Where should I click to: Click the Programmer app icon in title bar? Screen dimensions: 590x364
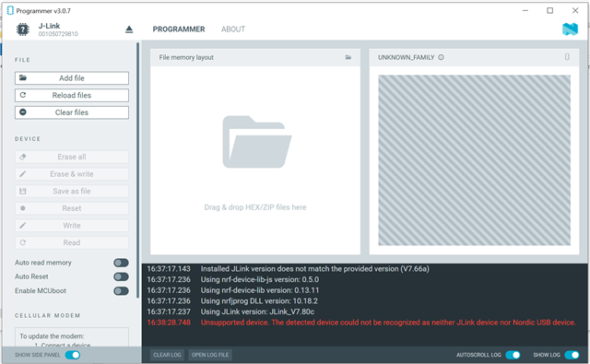(x=10, y=10)
